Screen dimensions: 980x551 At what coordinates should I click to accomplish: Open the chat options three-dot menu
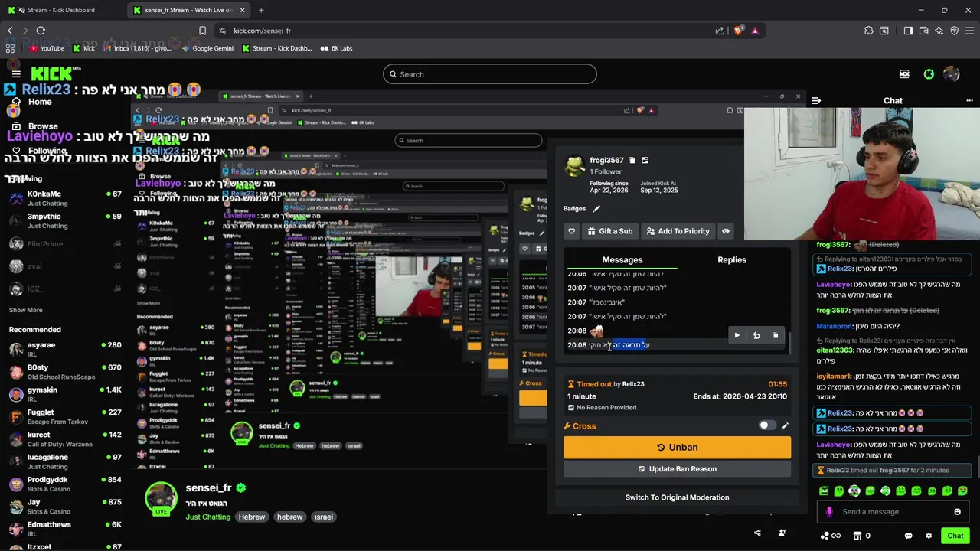970,100
